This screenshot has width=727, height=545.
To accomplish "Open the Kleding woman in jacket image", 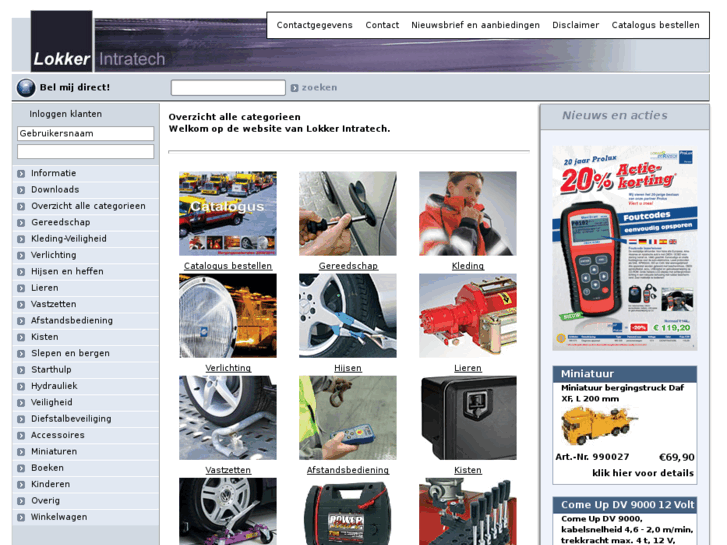I will 467,213.
